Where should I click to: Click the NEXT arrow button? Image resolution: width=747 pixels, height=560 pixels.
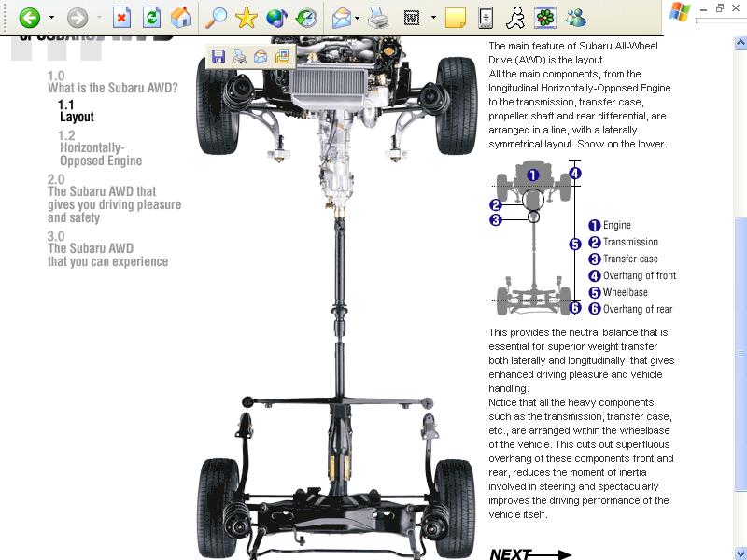tap(530, 553)
